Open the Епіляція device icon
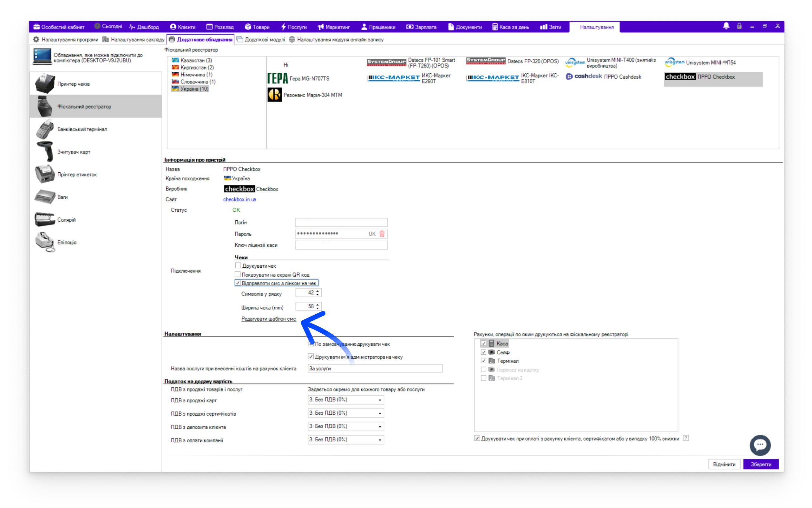Screen dimensions: 812x508 coord(45,242)
